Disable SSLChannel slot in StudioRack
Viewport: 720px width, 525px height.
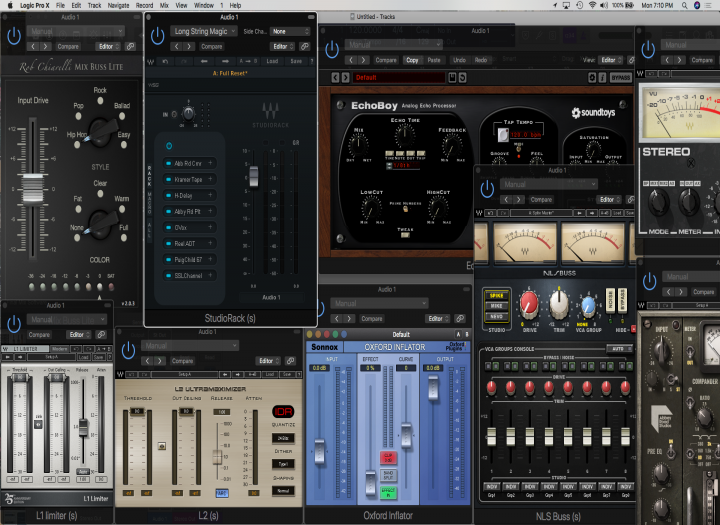point(169,276)
